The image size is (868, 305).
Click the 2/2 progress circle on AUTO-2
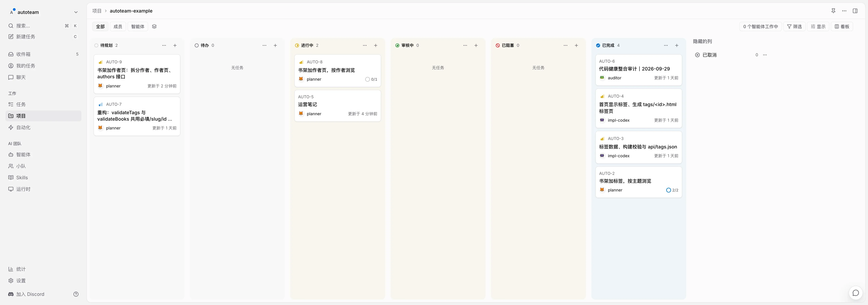click(x=668, y=190)
